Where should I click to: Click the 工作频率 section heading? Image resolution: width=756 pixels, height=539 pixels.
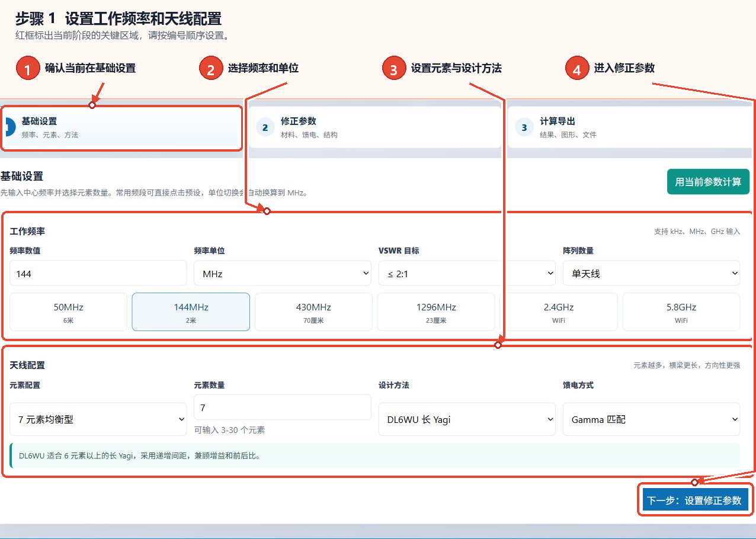coord(27,231)
